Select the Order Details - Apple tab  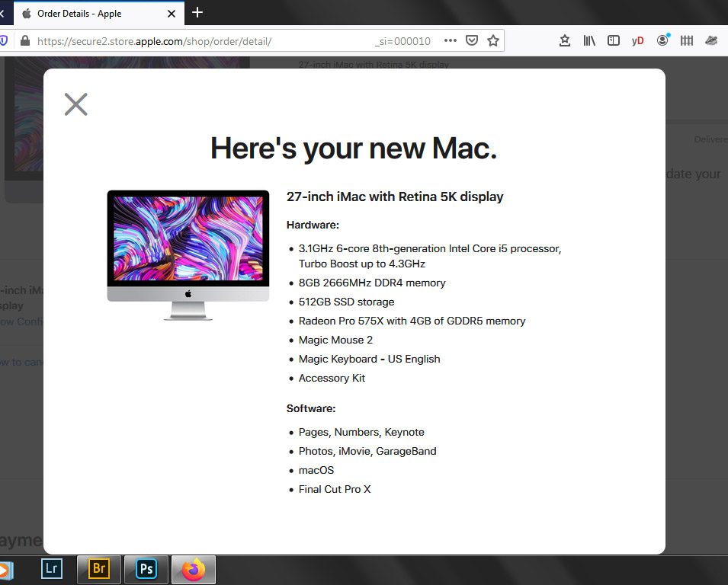pyautogui.click(x=99, y=14)
